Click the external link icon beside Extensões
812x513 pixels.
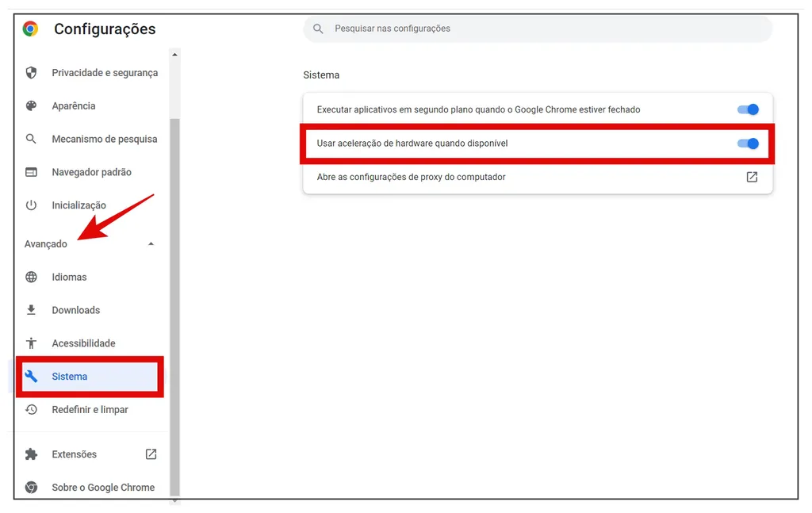[151, 454]
